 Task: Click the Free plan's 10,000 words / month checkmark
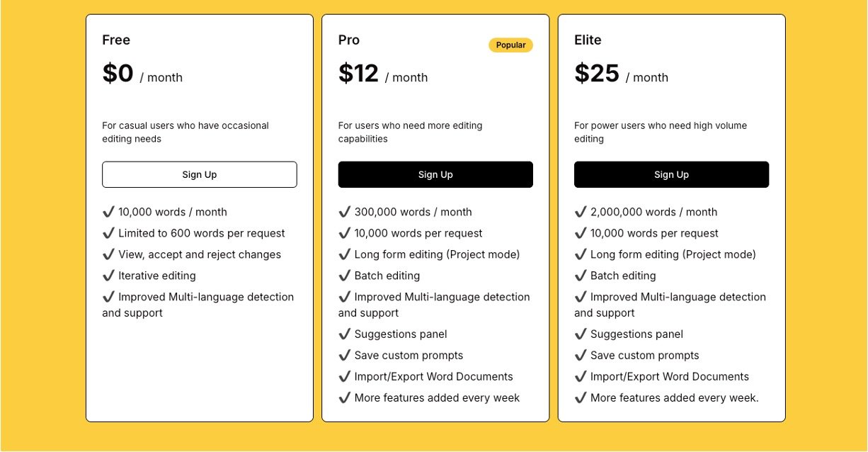pyautogui.click(x=108, y=212)
